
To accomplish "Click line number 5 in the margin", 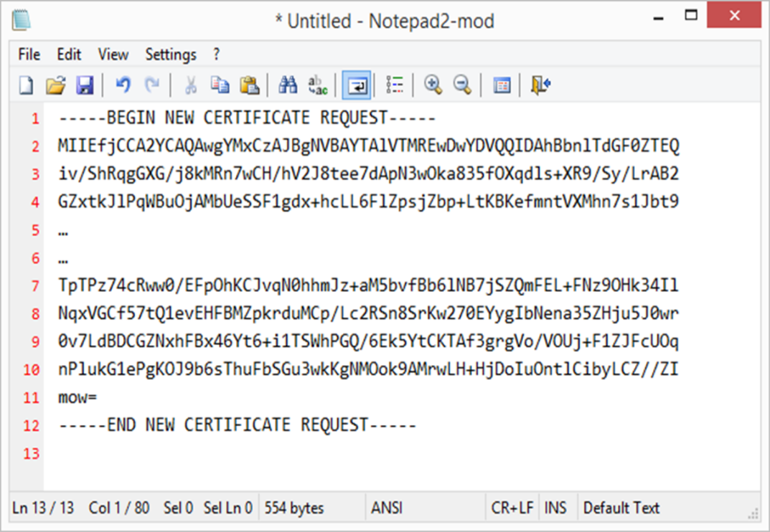I will click(35, 230).
